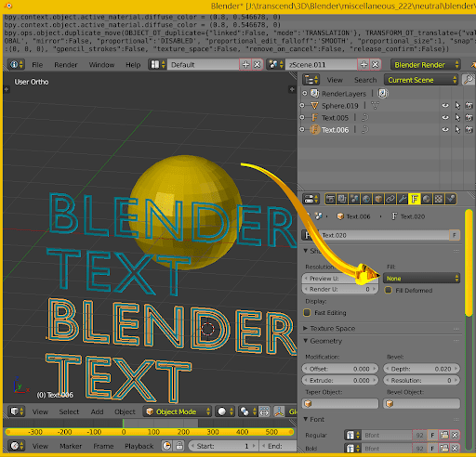
Task: Click the Info editor type selector icon
Action: [17, 64]
